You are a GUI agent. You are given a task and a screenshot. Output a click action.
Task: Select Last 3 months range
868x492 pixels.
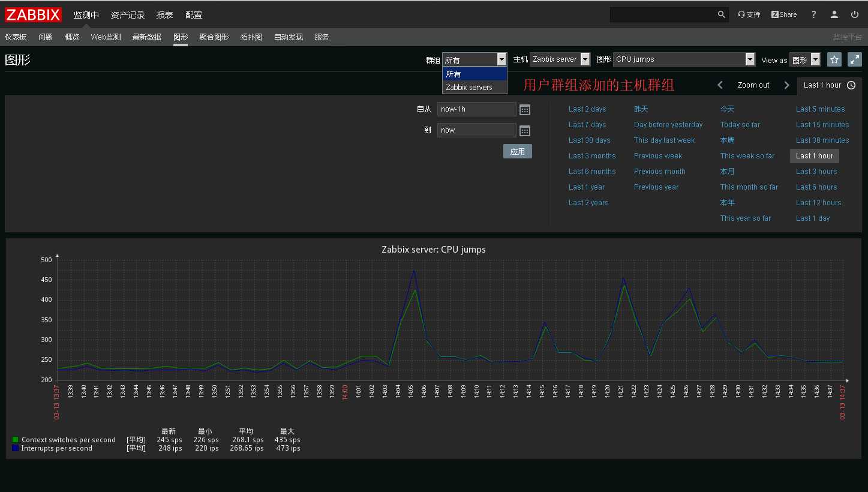pyautogui.click(x=592, y=156)
